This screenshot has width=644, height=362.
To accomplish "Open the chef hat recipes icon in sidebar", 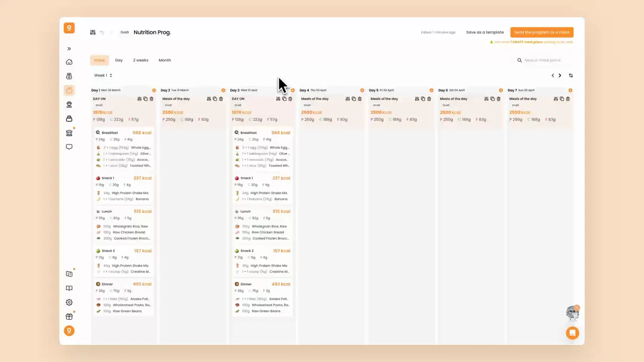I will [69, 105].
